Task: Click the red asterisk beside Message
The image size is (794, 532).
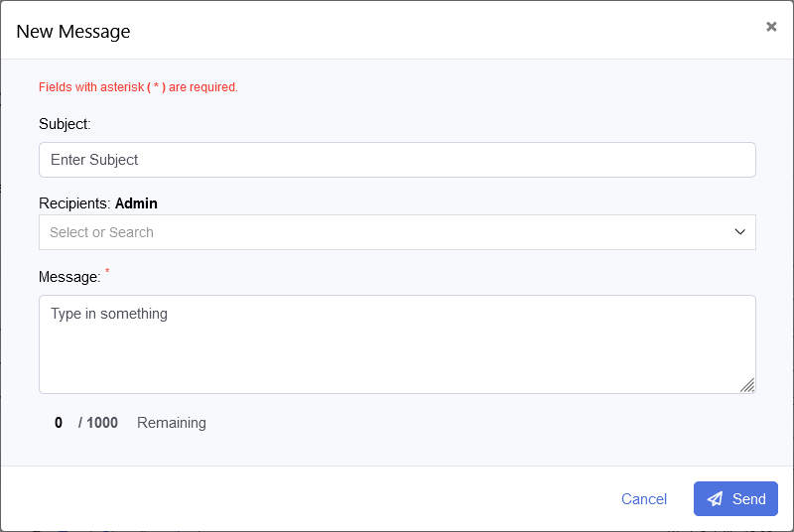Action: [107, 271]
